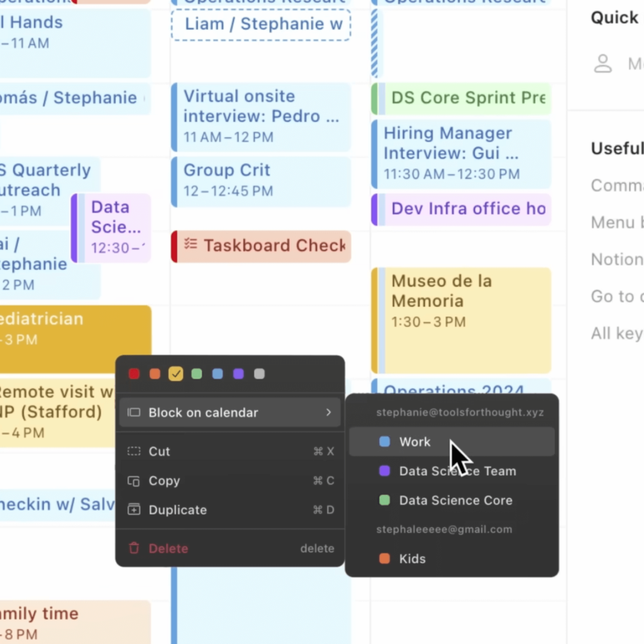Select the Data Science Core calendar
644x644 pixels.
(x=452, y=500)
